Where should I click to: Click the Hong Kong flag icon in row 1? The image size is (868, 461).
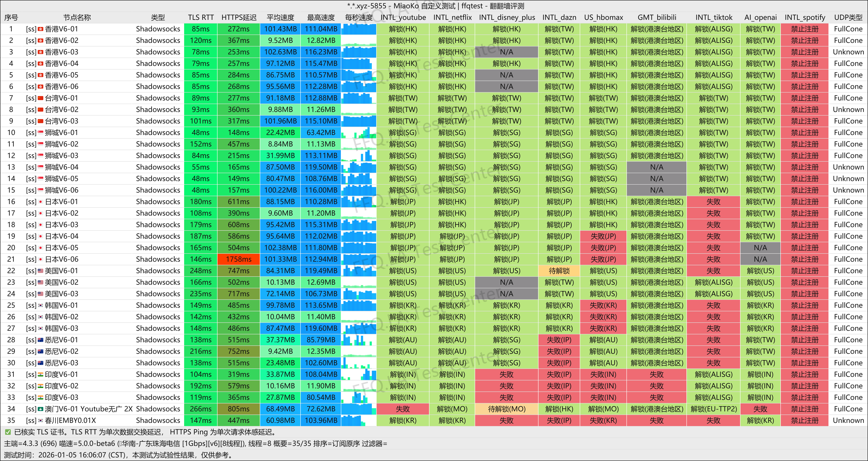(x=41, y=29)
